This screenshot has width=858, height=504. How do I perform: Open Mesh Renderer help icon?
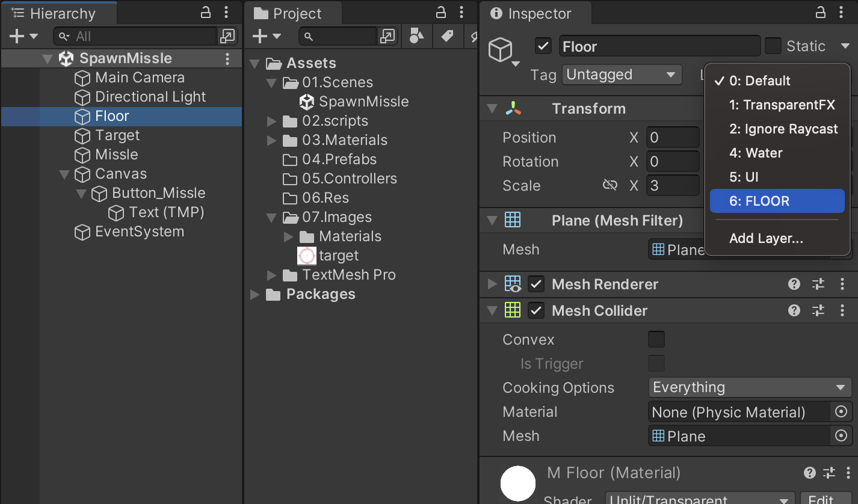pos(794,284)
